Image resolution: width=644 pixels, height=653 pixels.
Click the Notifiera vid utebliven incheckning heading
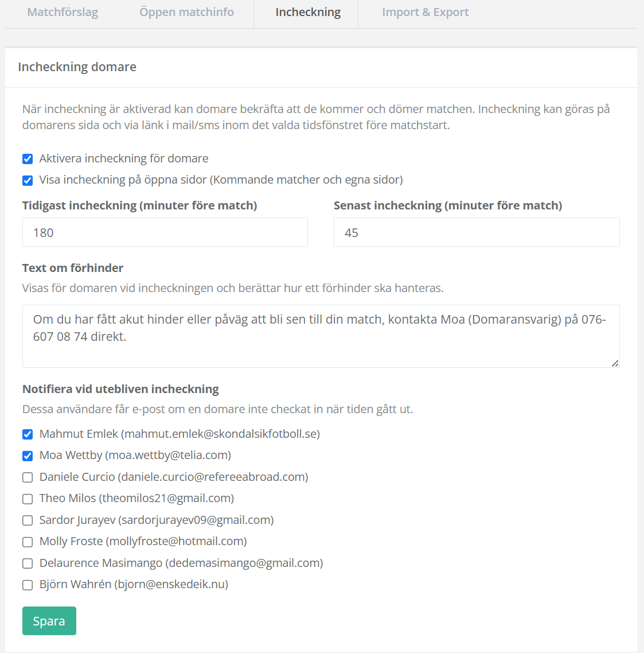[x=120, y=389]
